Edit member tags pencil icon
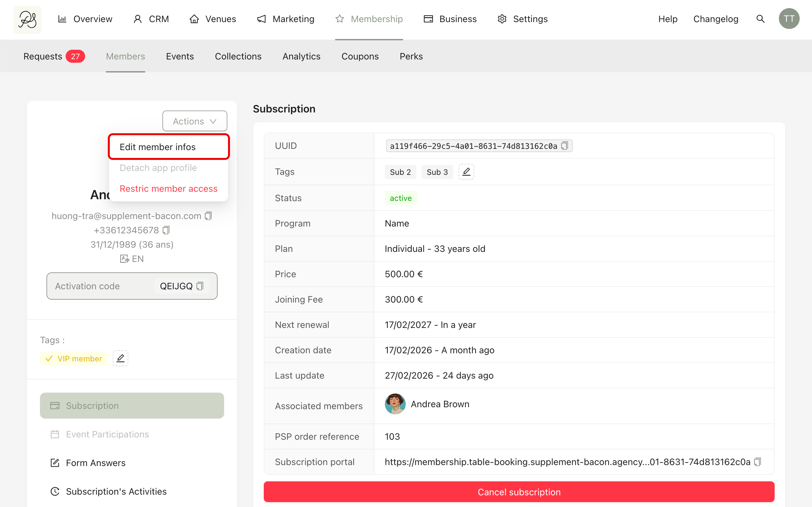812x507 pixels. [x=120, y=358]
